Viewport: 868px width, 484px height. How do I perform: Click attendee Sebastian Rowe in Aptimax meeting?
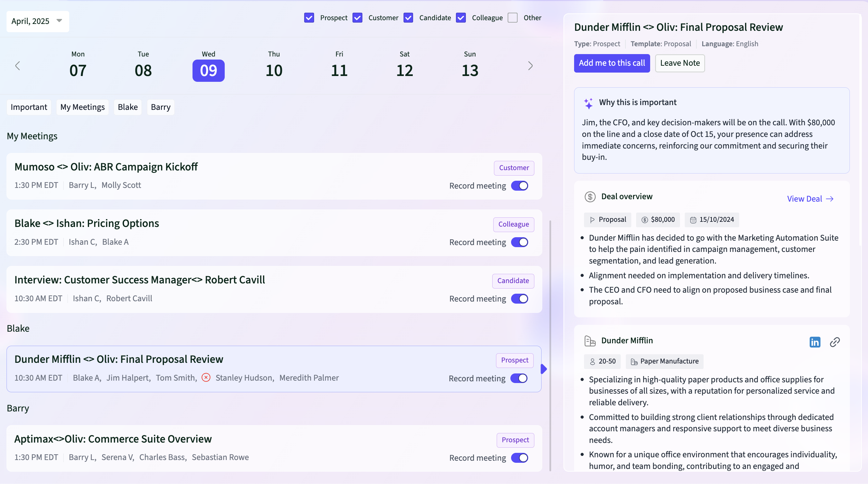220,457
